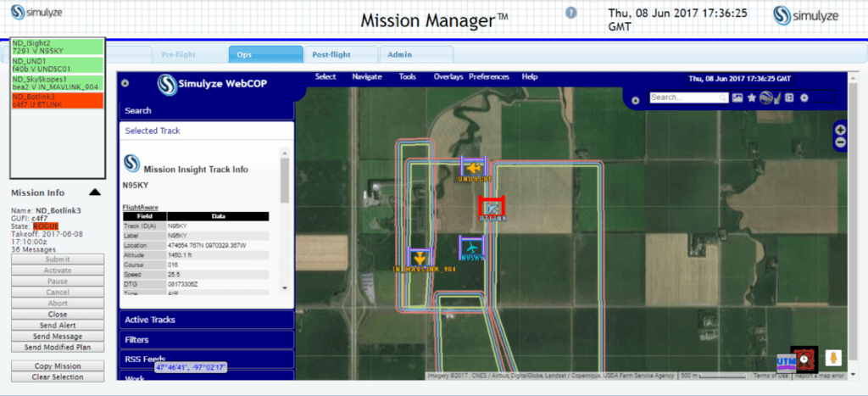868x396 pixels.
Task: Collapse the left WebCOP panel toggle
Action: click(x=125, y=84)
